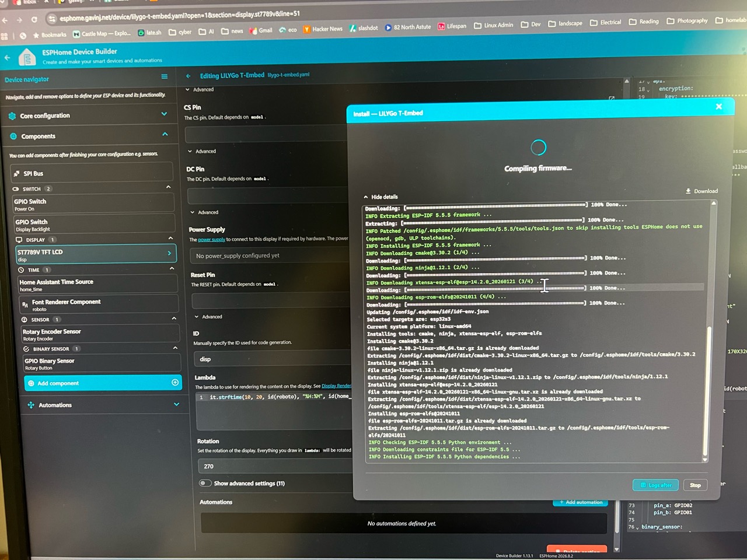Click the Automations section icon
The width and height of the screenshot is (747, 560).
click(31, 405)
